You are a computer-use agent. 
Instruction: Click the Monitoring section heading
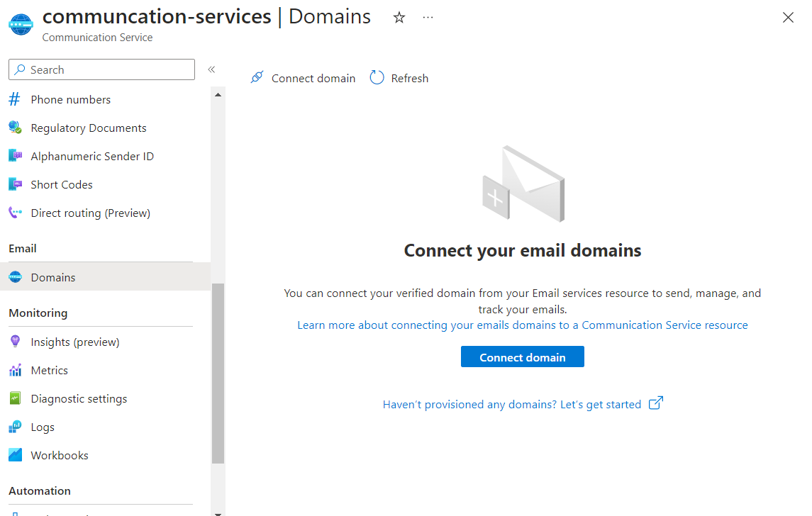[38, 313]
